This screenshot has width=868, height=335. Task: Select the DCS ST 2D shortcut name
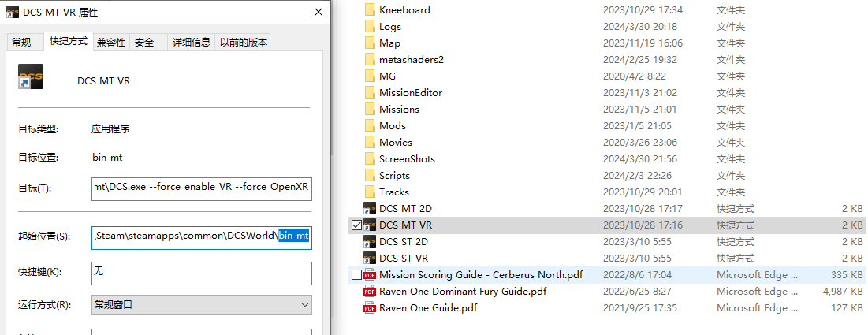pos(404,242)
